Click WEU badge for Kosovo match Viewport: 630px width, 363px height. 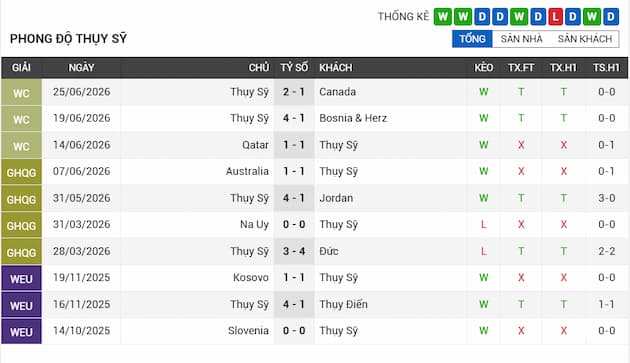pos(21,278)
